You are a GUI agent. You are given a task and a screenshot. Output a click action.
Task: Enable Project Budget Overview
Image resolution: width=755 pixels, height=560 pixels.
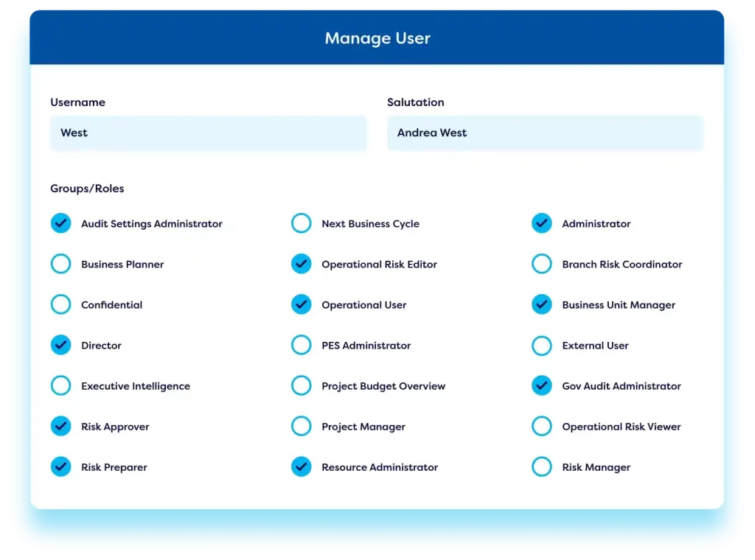click(x=301, y=385)
